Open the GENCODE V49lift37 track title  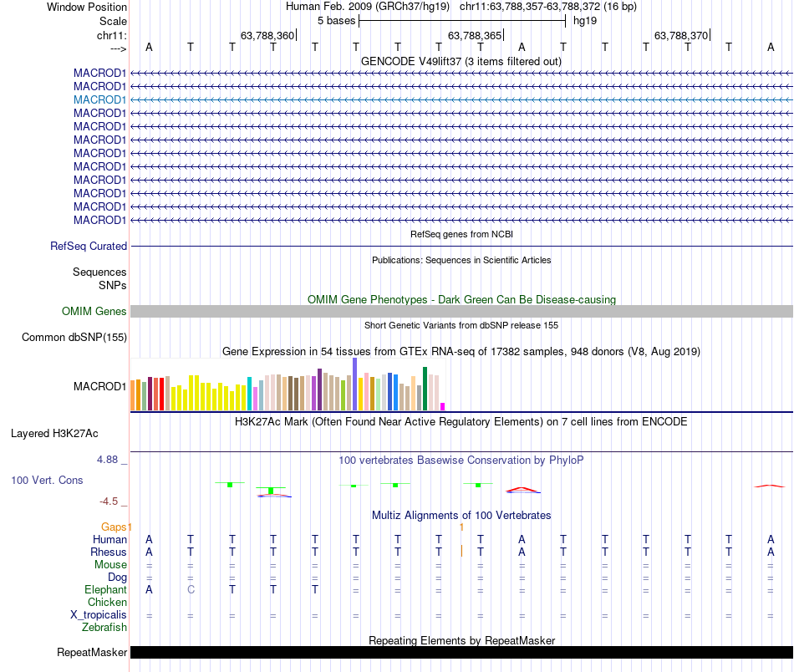(x=461, y=61)
